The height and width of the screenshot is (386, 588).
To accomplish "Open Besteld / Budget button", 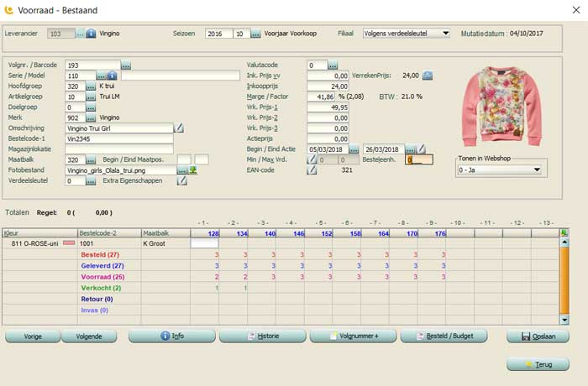I will (x=444, y=336).
